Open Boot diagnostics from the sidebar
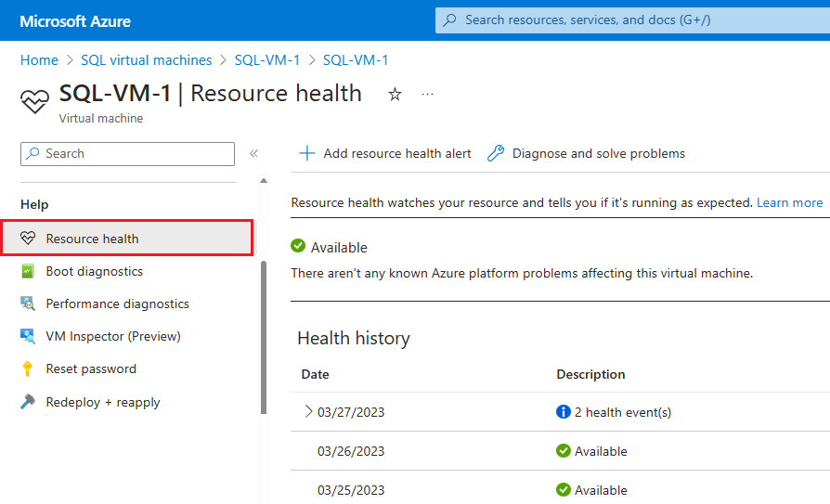The image size is (830, 504). coord(94,272)
